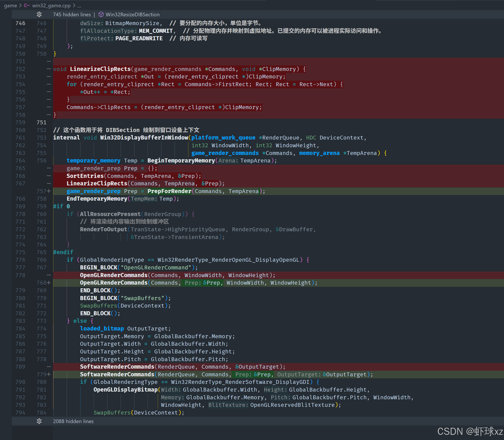This screenshot has width=504, height=440.
Task: Click the '2088 hidden lines' text
Action: point(73,421)
